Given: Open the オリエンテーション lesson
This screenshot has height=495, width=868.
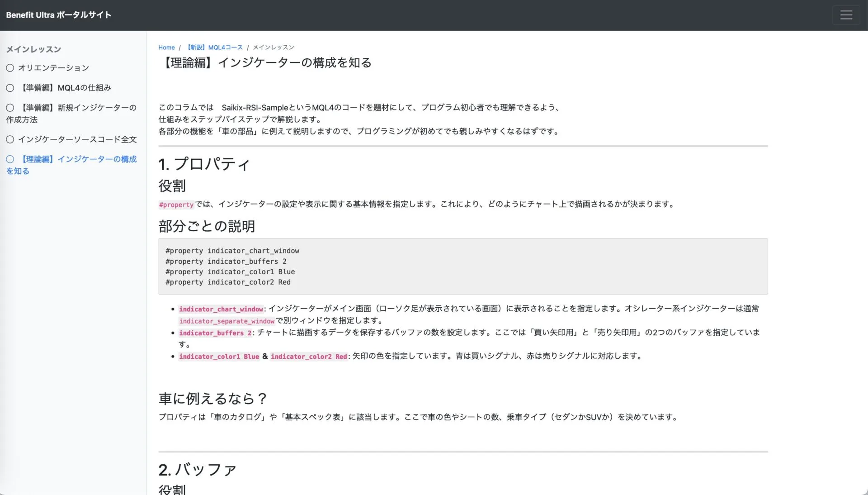Looking at the screenshot, I should pyautogui.click(x=53, y=68).
